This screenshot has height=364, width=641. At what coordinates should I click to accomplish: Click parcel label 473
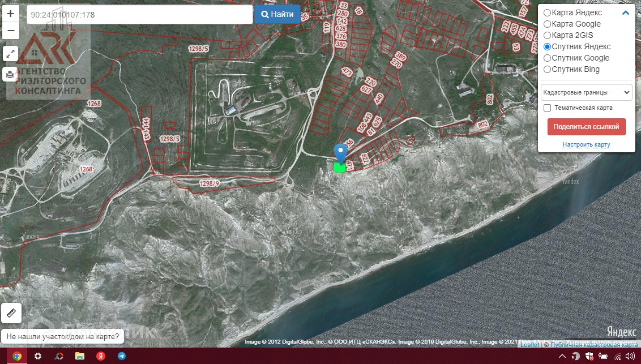coord(347,71)
